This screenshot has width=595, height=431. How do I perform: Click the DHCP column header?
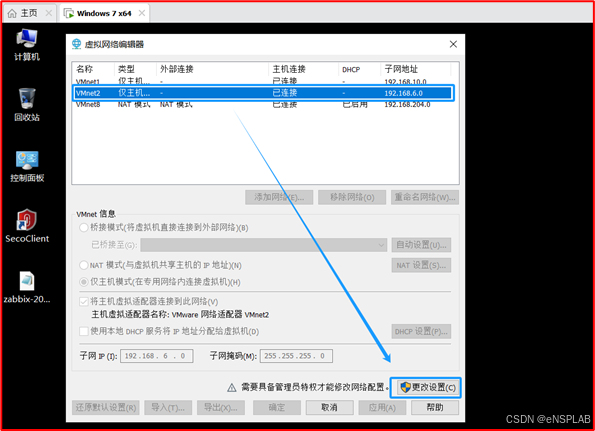point(360,69)
